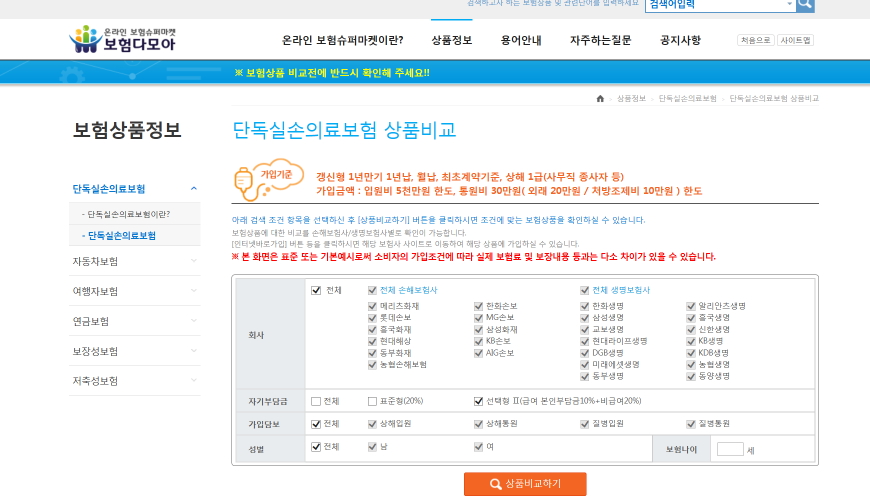Viewport: 870px width, 498px height.
Task: Click the magnifier search icon at top
Action: coord(805,5)
